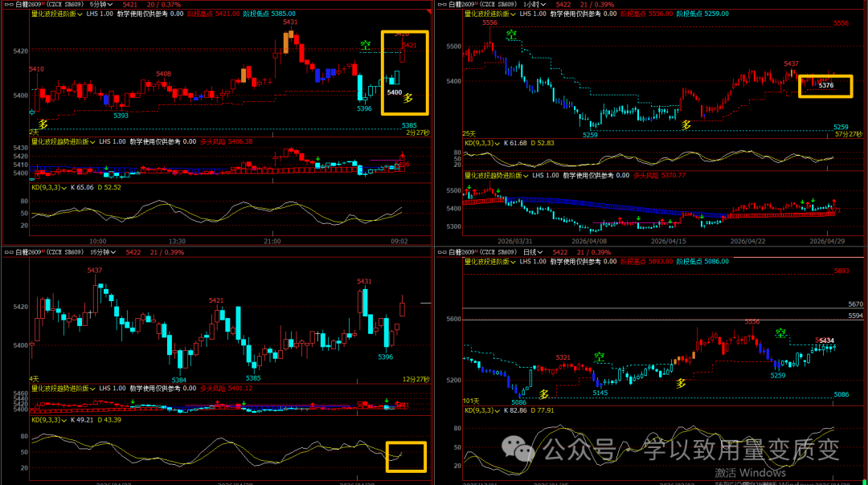The height and width of the screenshot is (485, 868).
Task: Click the chain-link icon in the 日线 panel header
Action: click(442, 252)
